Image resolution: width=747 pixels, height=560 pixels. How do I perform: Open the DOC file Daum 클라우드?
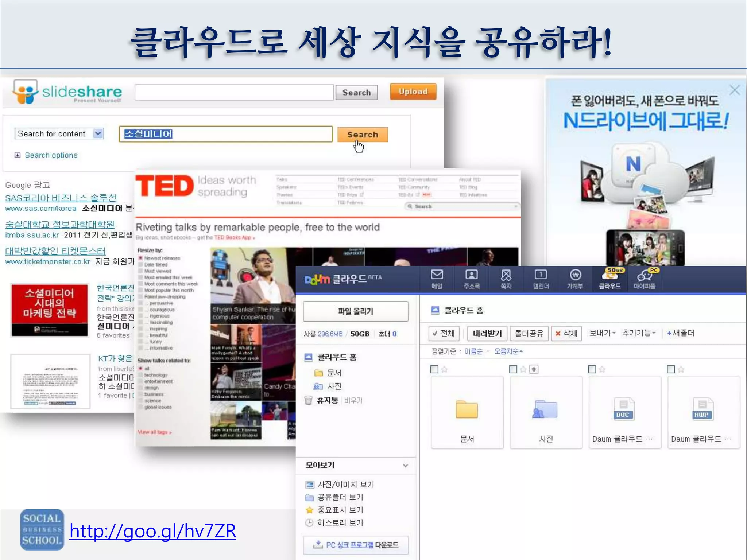click(x=624, y=409)
